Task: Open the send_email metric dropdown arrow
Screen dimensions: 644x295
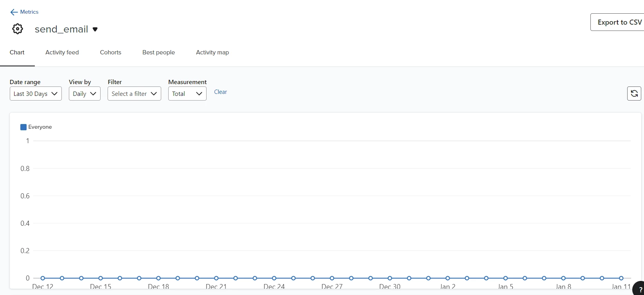Action: [95, 29]
